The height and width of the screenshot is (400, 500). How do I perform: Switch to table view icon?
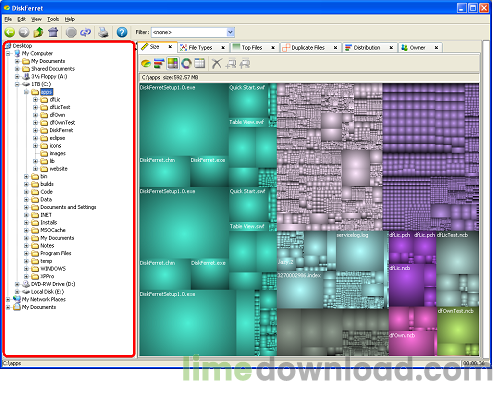199,63
